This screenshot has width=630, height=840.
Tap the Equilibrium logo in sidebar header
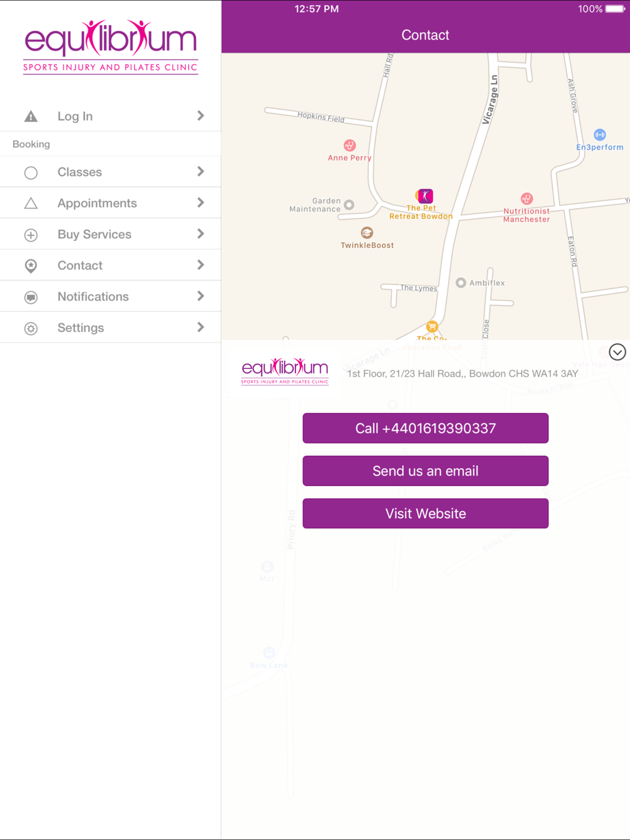pyautogui.click(x=111, y=47)
